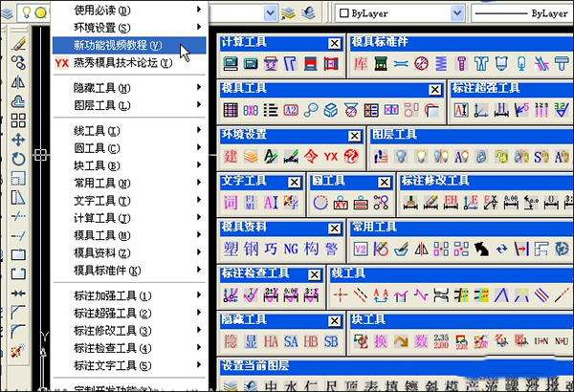Expand 模具标准件 submenu arrow
Viewport: 574px width, 392px height.
click(199, 270)
